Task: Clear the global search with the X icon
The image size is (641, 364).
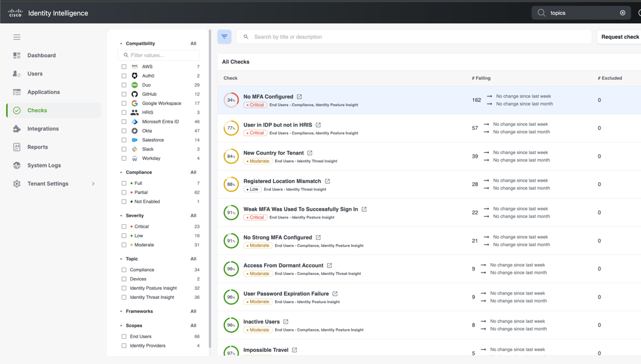Action: [x=623, y=13]
